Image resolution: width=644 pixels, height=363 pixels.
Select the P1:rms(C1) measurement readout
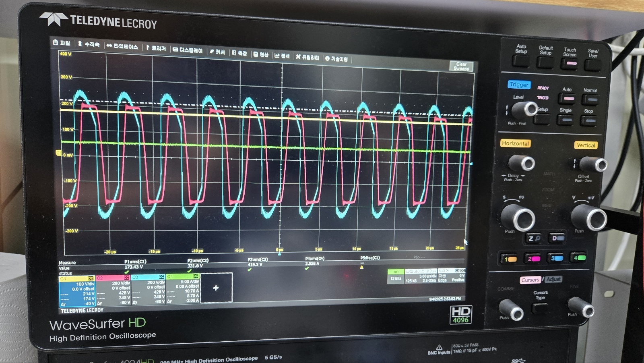(x=135, y=264)
